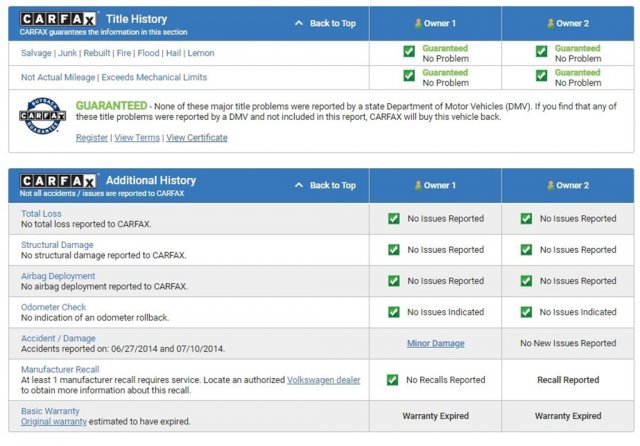The image size is (640, 446).
Task: Click the Register link
Action: [92, 138]
